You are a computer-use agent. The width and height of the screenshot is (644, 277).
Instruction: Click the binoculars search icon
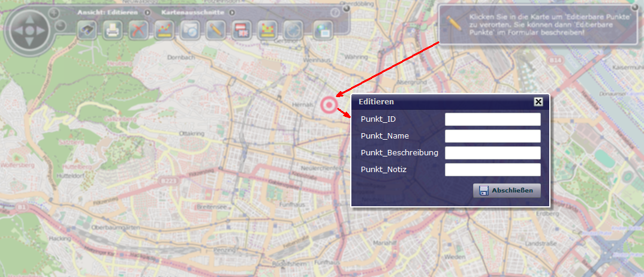pos(87,29)
